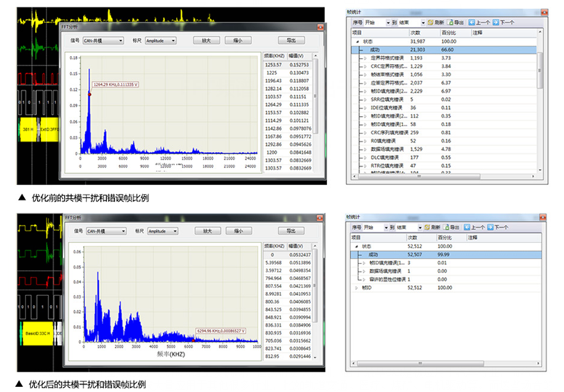Click the yellow BasicID:33C H decode block

[x=38, y=333]
